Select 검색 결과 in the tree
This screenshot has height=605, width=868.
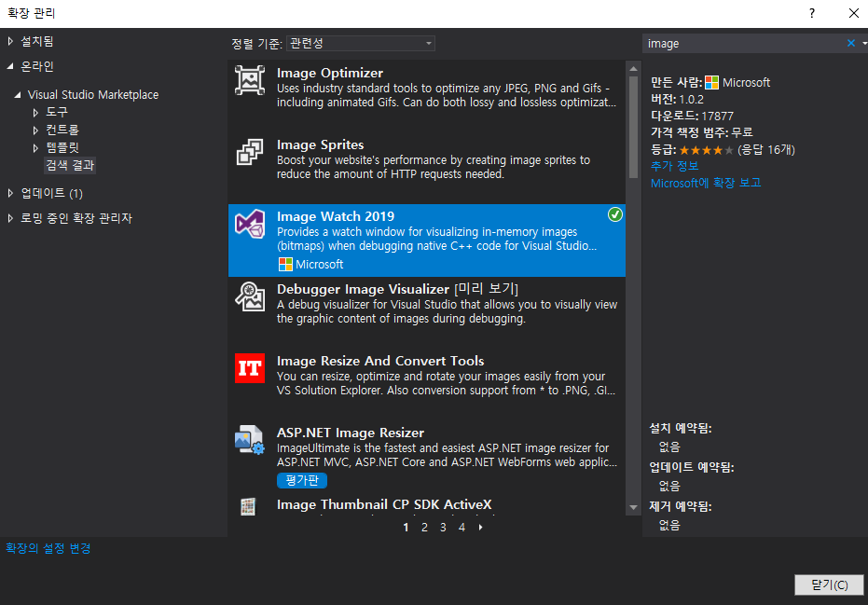70,165
